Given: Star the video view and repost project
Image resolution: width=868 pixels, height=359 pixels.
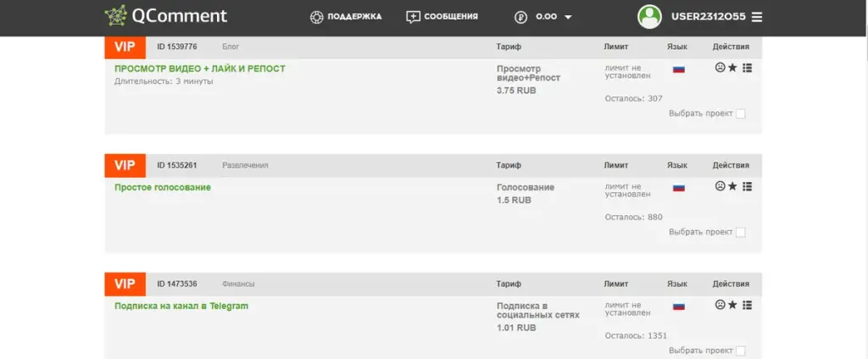Looking at the screenshot, I should [733, 68].
